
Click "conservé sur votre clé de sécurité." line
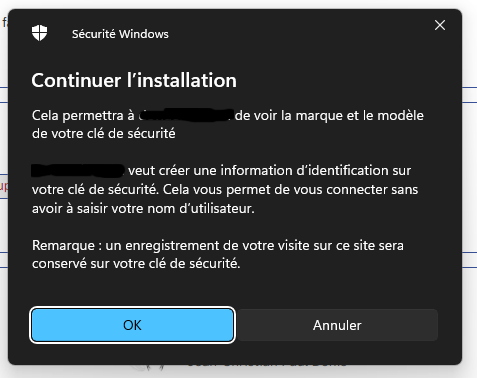(136, 264)
